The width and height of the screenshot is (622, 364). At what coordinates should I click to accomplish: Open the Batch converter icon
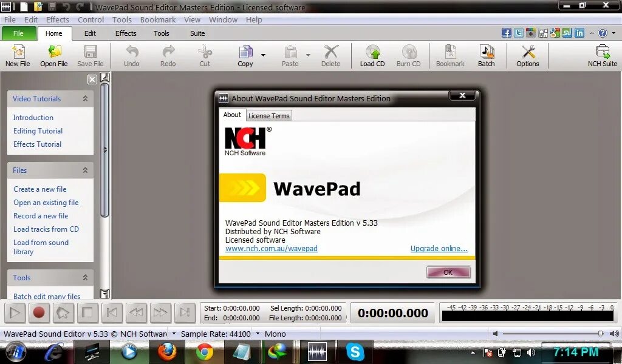487,52
